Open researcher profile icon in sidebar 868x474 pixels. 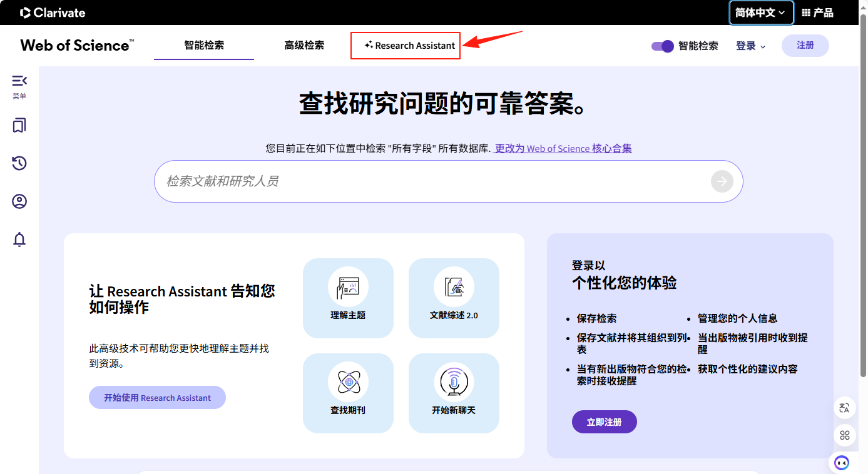(19, 201)
